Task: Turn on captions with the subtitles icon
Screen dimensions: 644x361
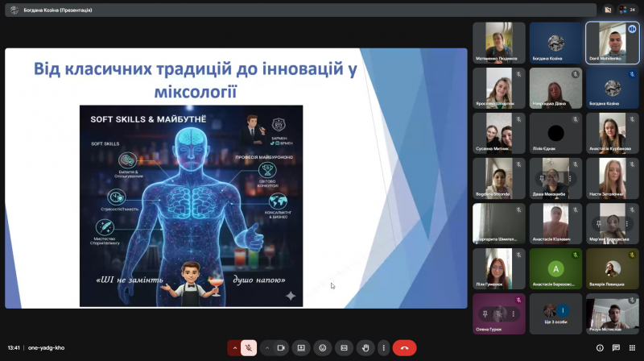Action: (344, 347)
